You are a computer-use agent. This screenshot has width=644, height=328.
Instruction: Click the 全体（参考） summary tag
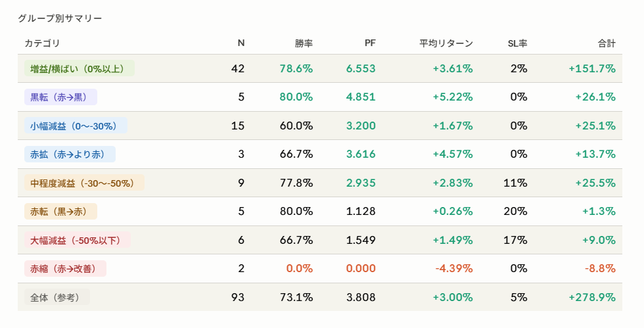tap(57, 297)
